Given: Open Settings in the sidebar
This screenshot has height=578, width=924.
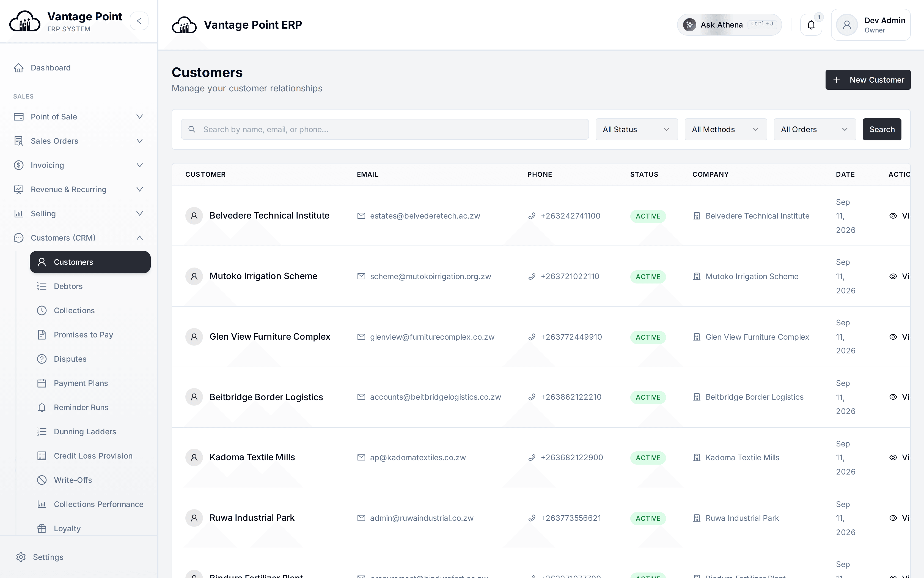Looking at the screenshot, I should coord(79,557).
